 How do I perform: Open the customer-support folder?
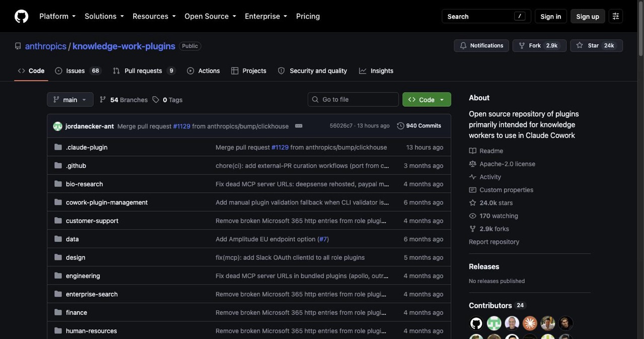coord(92,221)
